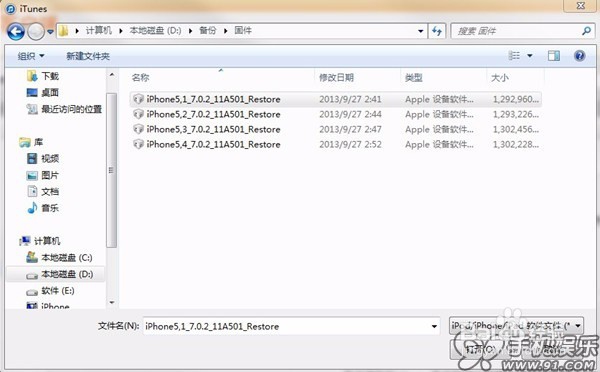This screenshot has height=372, width=600.
Task: Click the firmware icon of iPhone5,1 file
Action: point(138,99)
